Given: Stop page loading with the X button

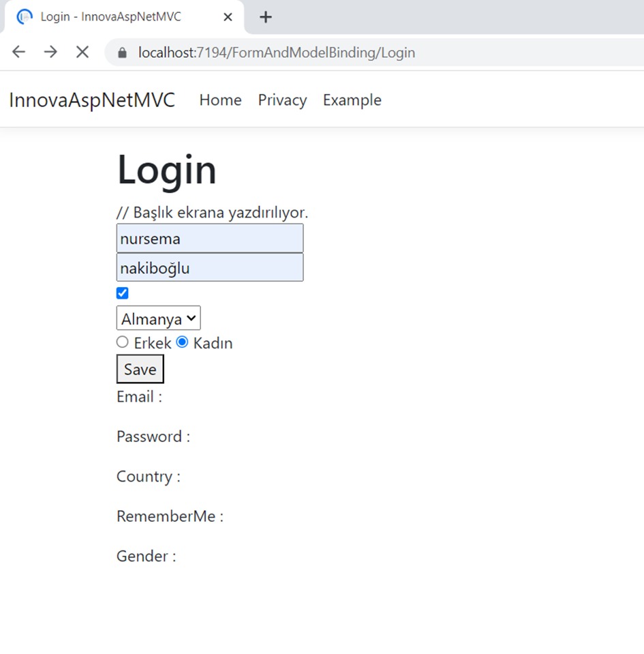Looking at the screenshot, I should coord(82,52).
